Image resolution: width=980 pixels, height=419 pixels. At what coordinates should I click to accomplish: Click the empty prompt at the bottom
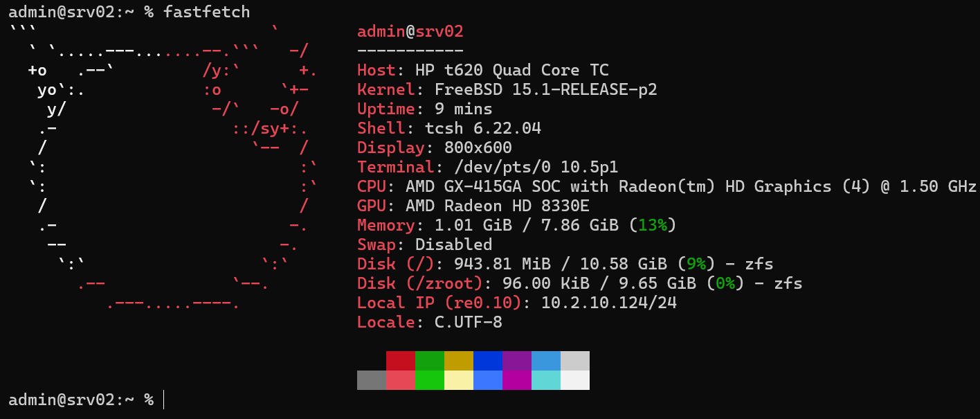pyautogui.click(x=86, y=400)
